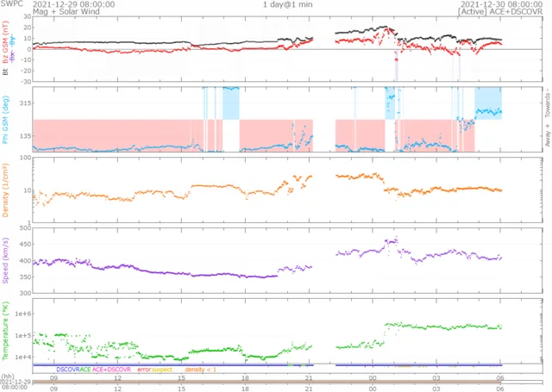The width and height of the screenshot is (552, 392).
Task: Click the [Active] ACE+DSCOVR source label
Action: [x=500, y=11]
